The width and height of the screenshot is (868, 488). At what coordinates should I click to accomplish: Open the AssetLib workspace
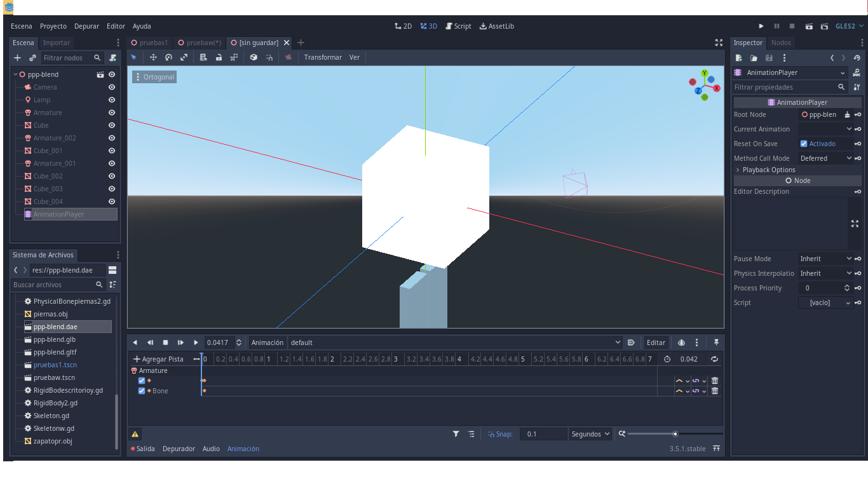[x=497, y=26]
